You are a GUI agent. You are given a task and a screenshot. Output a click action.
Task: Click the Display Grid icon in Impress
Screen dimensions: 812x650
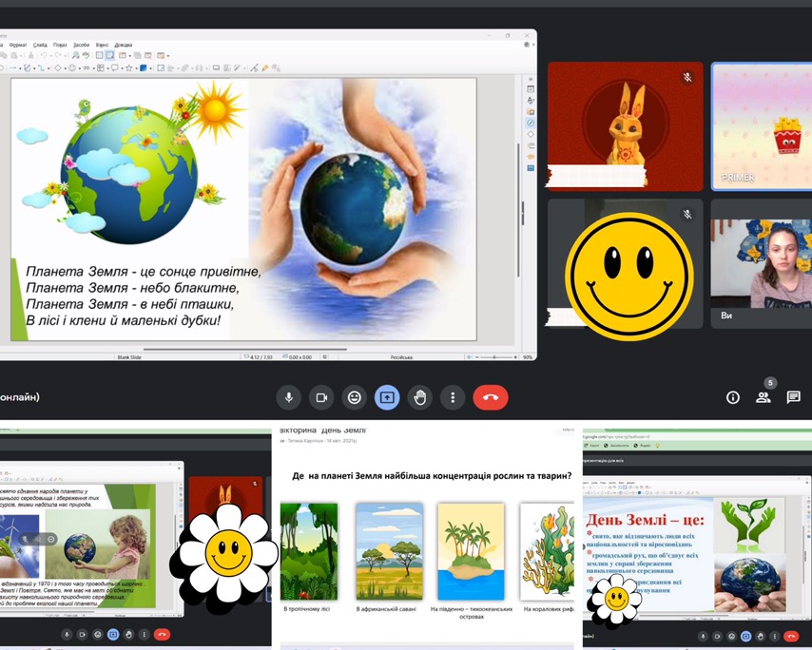click(100, 55)
